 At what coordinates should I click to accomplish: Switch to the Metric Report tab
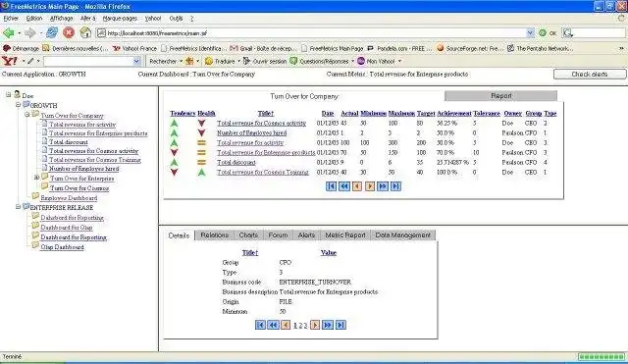[345, 235]
